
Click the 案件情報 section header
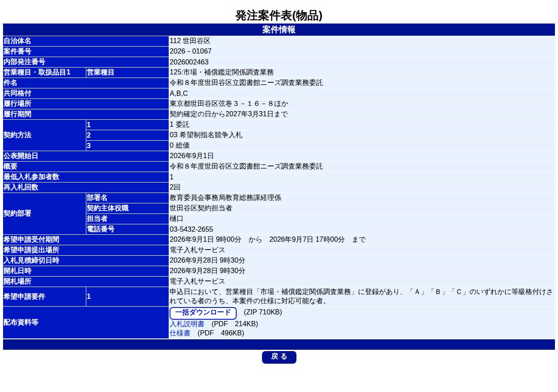279,30
